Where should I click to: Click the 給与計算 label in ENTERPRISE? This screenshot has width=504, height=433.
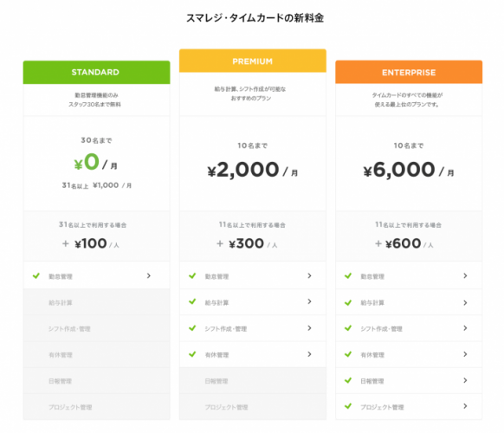coord(372,303)
